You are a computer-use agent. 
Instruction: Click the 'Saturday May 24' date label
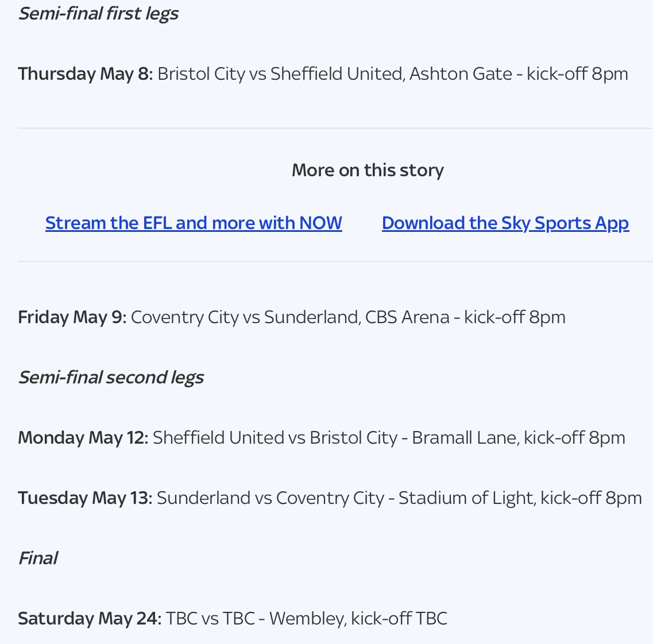click(x=88, y=618)
